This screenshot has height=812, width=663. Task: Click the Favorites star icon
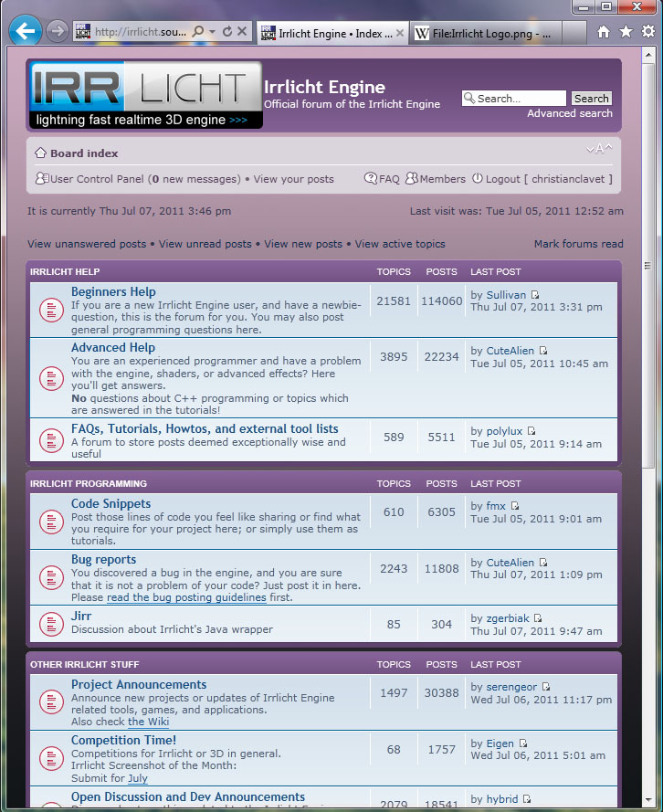[x=626, y=32]
